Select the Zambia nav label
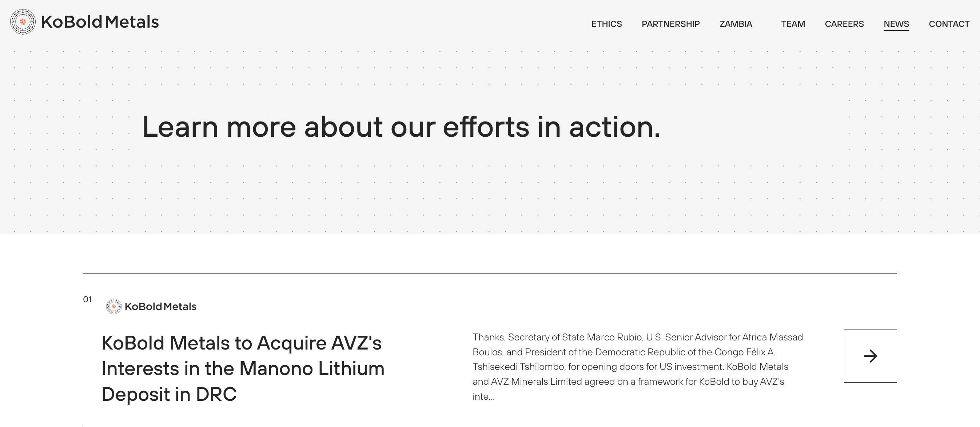The height and width of the screenshot is (427, 980). pyautogui.click(x=736, y=24)
